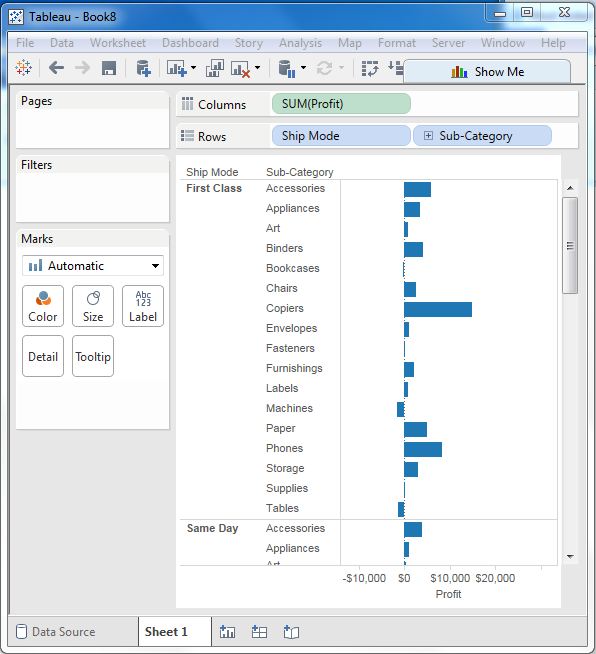The width and height of the screenshot is (596, 654).
Task: Click the Label marks card button
Action: tap(143, 306)
